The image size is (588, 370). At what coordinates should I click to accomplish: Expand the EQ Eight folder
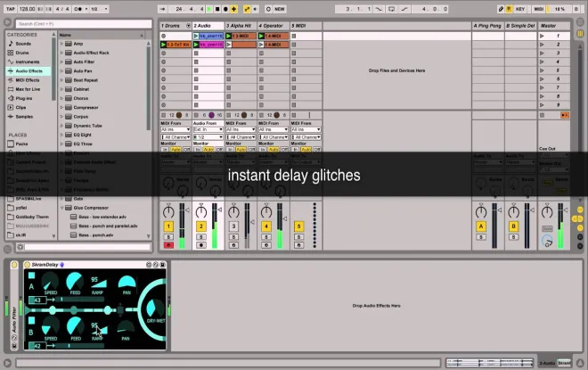pyautogui.click(x=61, y=135)
